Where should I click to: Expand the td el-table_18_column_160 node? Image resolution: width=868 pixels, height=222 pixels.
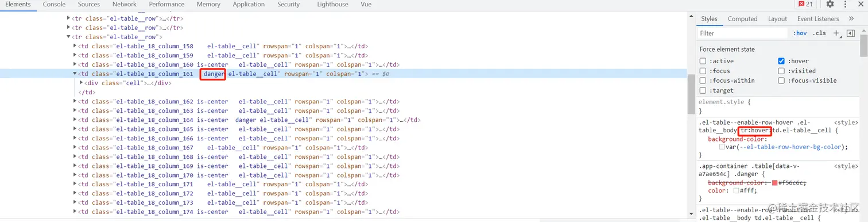75,64
